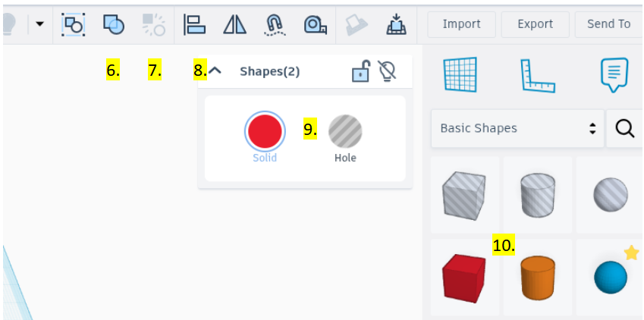The height and width of the screenshot is (320, 644).
Task: Click the Export button
Action: coord(536,24)
